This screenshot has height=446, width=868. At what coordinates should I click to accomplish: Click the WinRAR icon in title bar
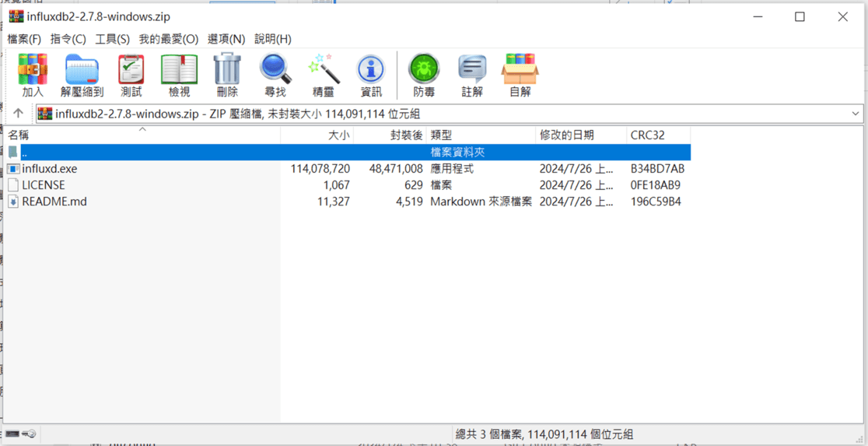(x=16, y=16)
